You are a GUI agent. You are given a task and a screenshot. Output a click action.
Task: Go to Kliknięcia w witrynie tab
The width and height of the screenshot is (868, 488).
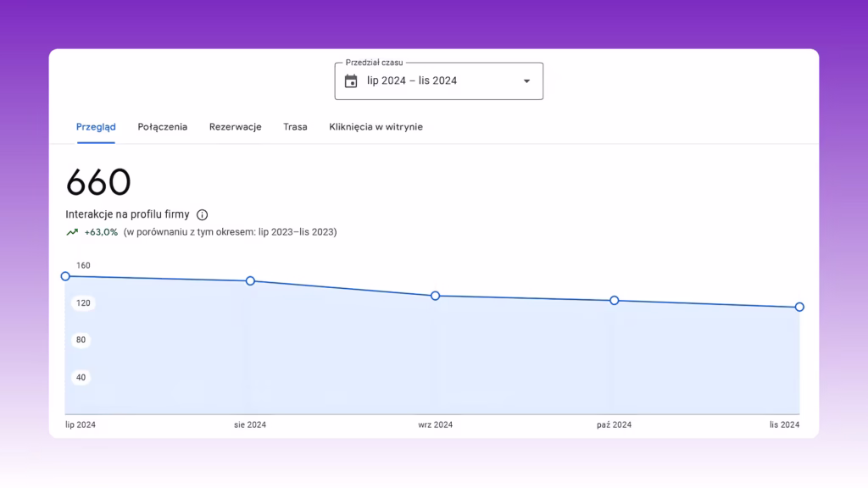click(x=376, y=127)
